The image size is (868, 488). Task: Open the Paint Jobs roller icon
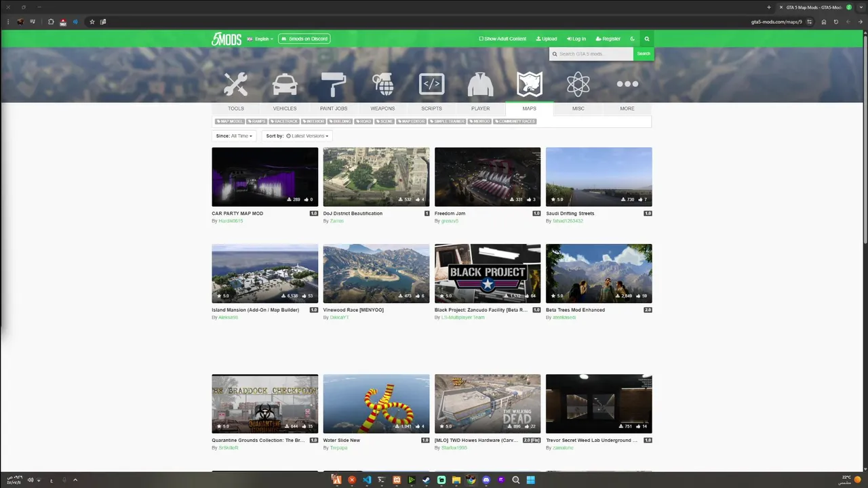(334, 84)
